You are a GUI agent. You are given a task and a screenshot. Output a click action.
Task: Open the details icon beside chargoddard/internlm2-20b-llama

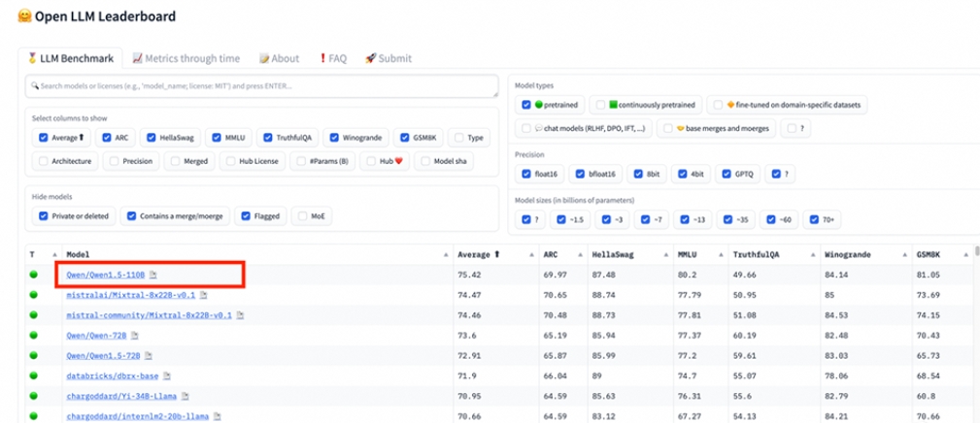(218, 416)
